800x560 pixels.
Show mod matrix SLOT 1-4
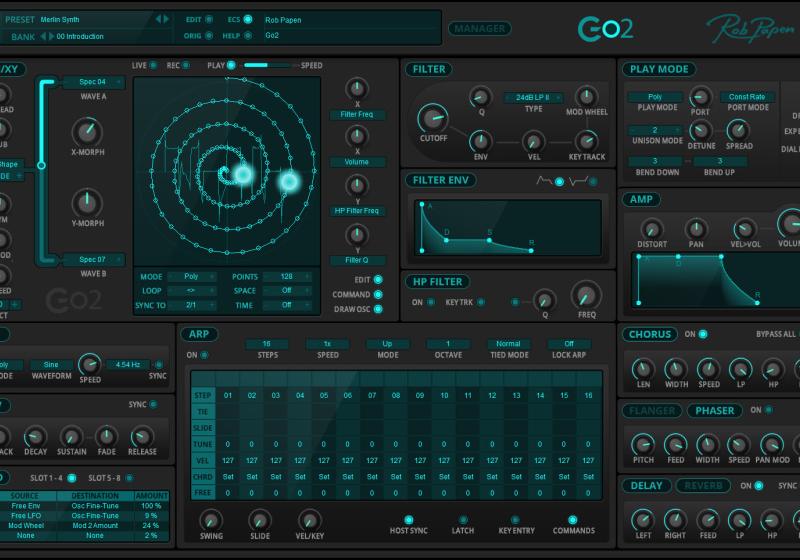[72, 478]
